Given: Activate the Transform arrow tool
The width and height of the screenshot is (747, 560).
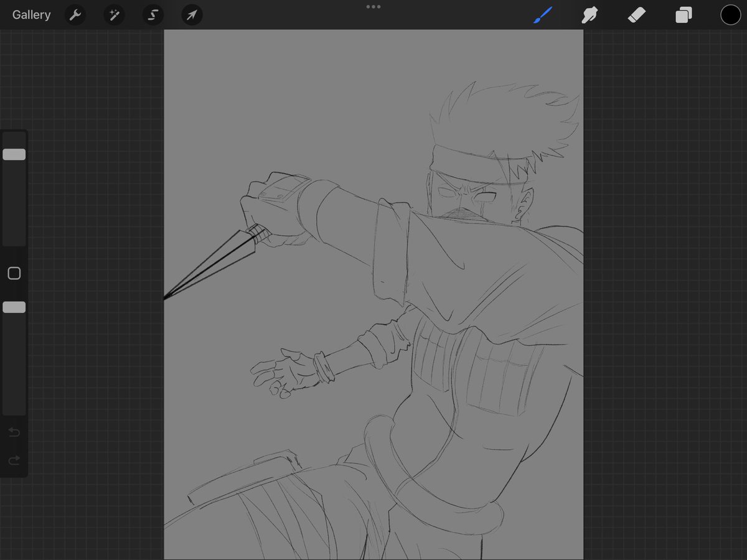Looking at the screenshot, I should tap(192, 15).
